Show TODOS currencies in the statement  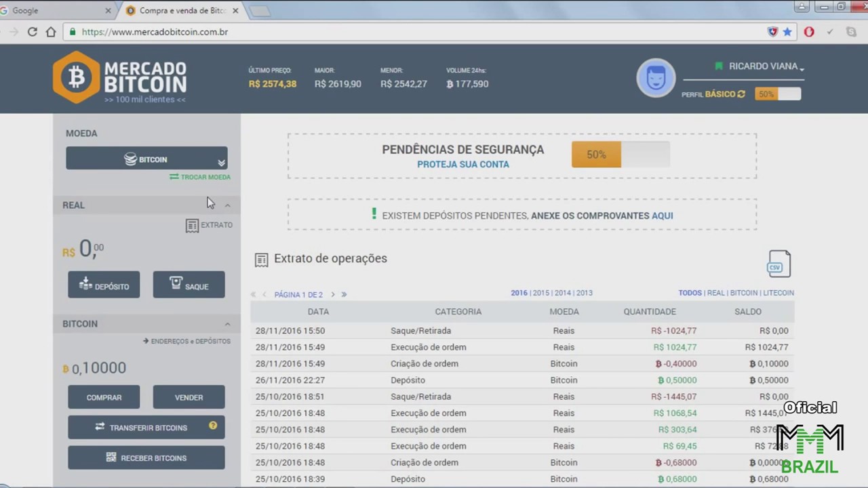(x=690, y=293)
